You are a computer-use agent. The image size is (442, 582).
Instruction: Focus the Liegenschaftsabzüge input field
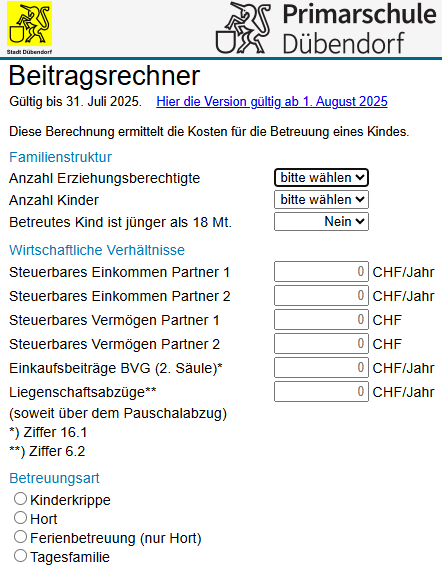coord(321,392)
